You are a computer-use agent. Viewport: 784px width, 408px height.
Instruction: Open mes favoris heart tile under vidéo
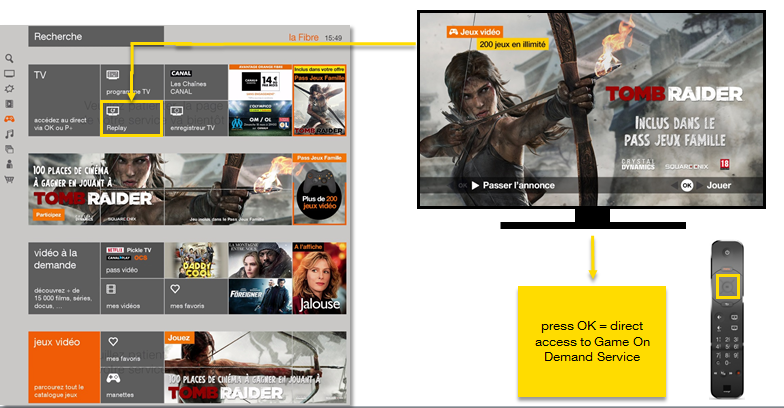tap(196, 296)
